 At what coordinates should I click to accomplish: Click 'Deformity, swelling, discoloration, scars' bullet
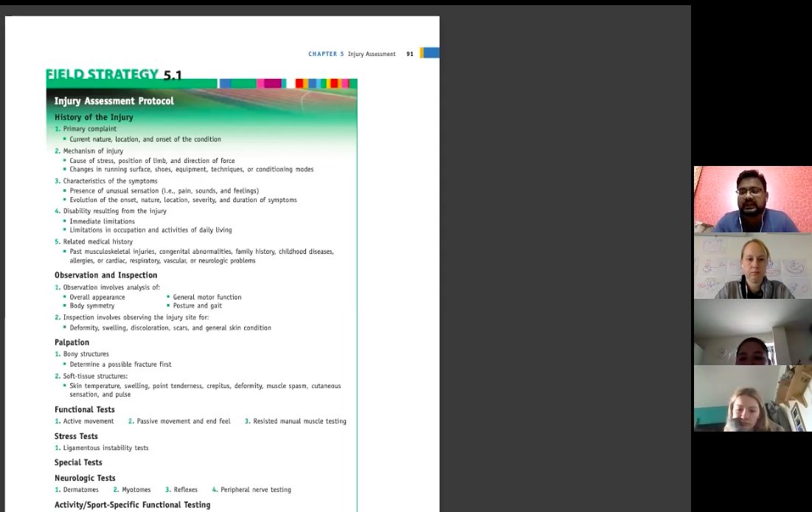pyautogui.click(x=170, y=328)
